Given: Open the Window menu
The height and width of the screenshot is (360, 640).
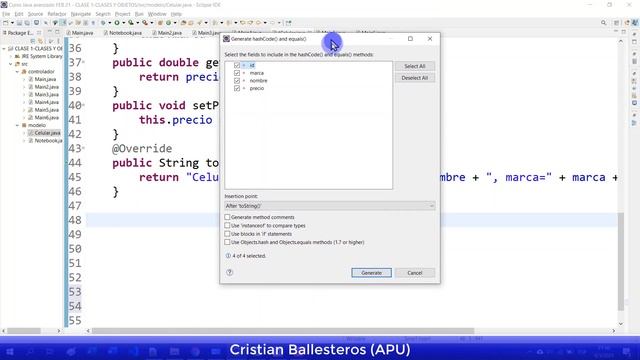Looking at the screenshot, I should click(x=157, y=14).
